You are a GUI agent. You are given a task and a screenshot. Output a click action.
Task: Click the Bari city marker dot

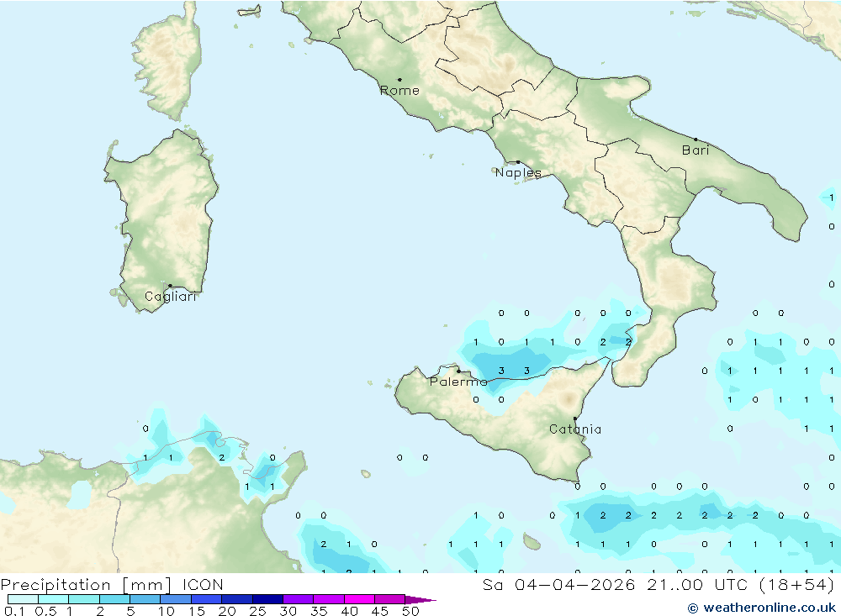(x=696, y=140)
